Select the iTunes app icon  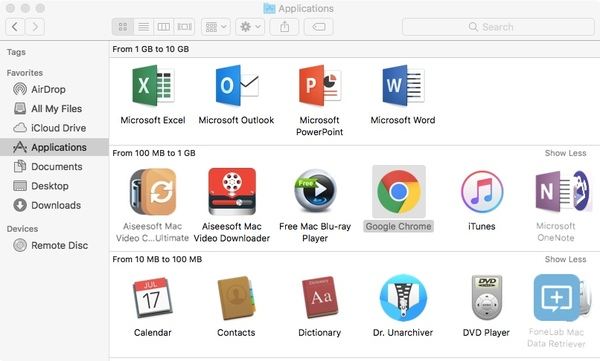(482, 191)
